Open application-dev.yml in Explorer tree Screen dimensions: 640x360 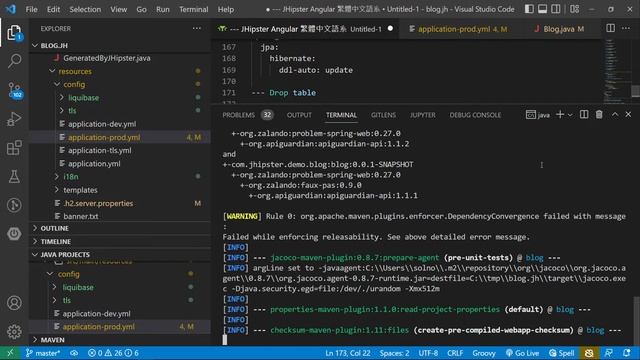[x=102, y=124]
